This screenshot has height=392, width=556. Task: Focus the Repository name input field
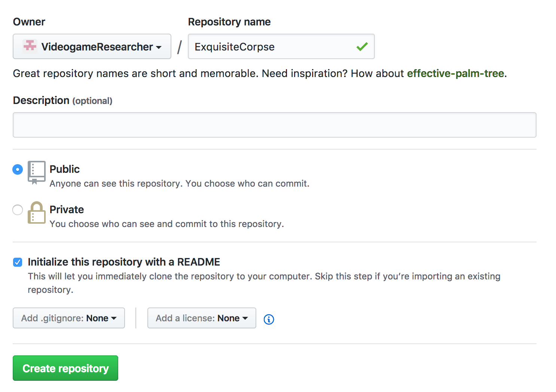(x=281, y=46)
